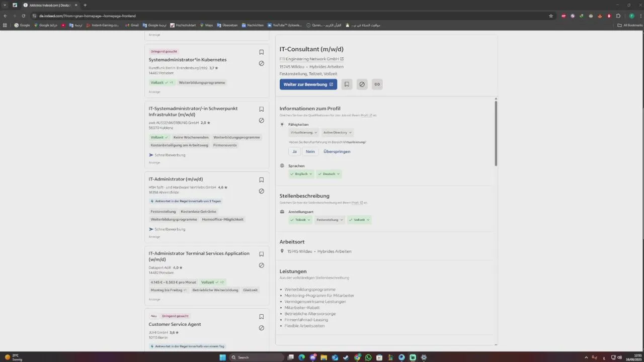Expand the Vollzeit chip under Anstellungsart
This screenshot has width=644, height=362.
point(359,220)
